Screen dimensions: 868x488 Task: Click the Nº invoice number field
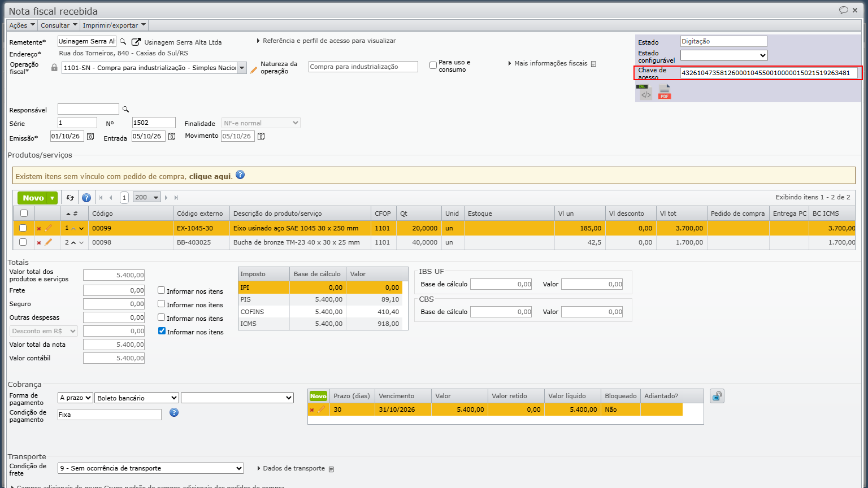[x=154, y=123]
